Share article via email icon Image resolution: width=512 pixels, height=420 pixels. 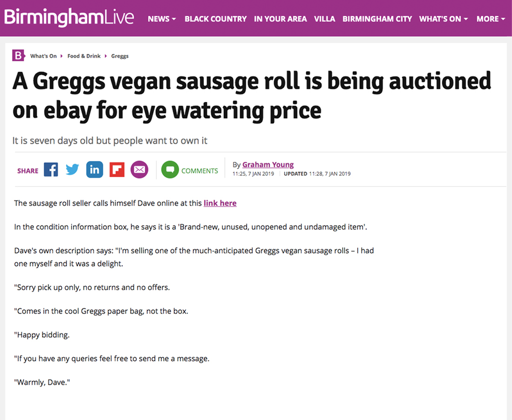(139, 170)
